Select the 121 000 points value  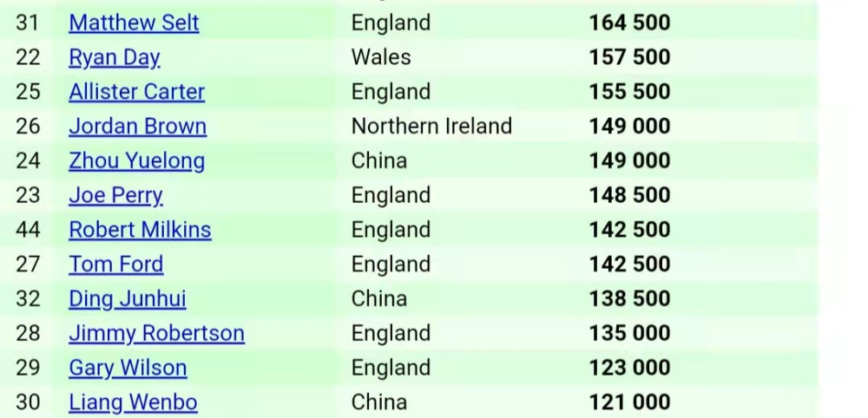629,402
